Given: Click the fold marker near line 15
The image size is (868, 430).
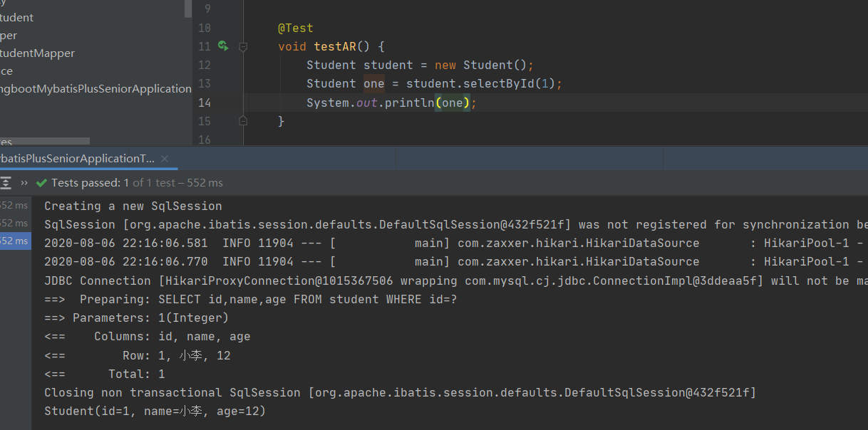Looking at the screenshot, I should pyautogui.click(x=242, y=121).
